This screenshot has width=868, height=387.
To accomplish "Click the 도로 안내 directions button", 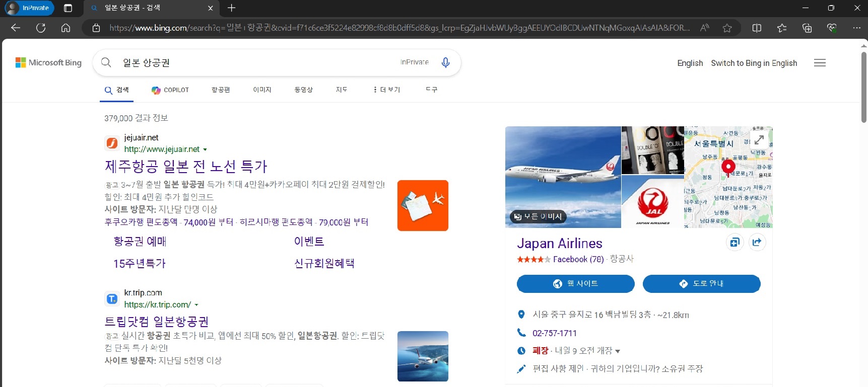I will tap(701, 284).
